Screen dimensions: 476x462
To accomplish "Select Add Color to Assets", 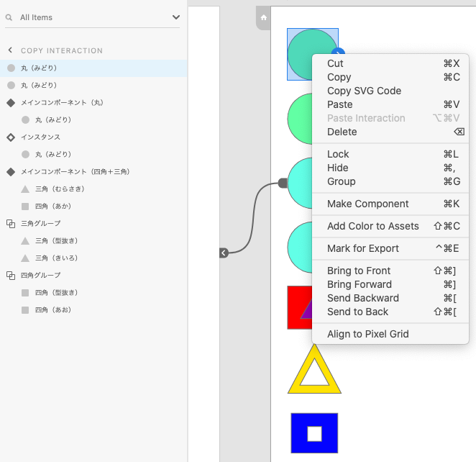I will [390, 226].
